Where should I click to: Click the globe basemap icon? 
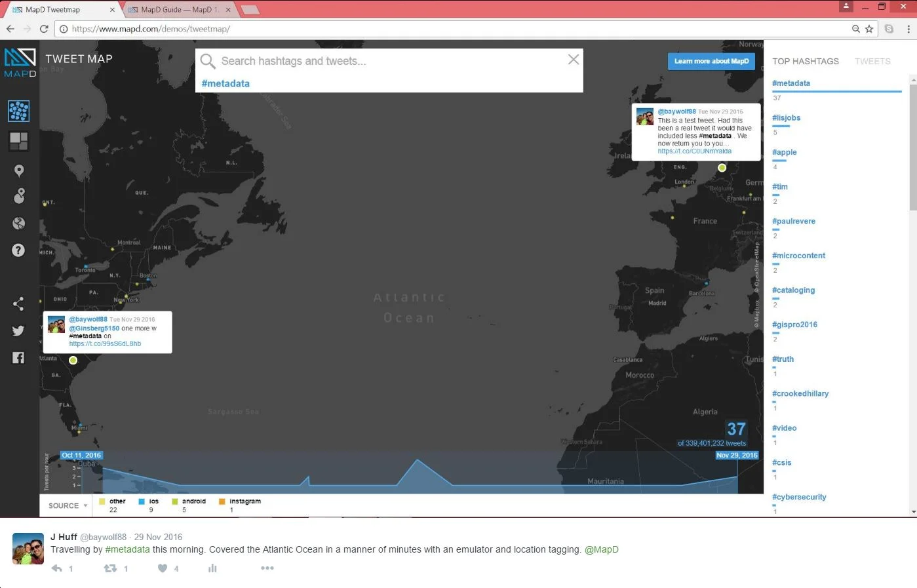point(18,224)
